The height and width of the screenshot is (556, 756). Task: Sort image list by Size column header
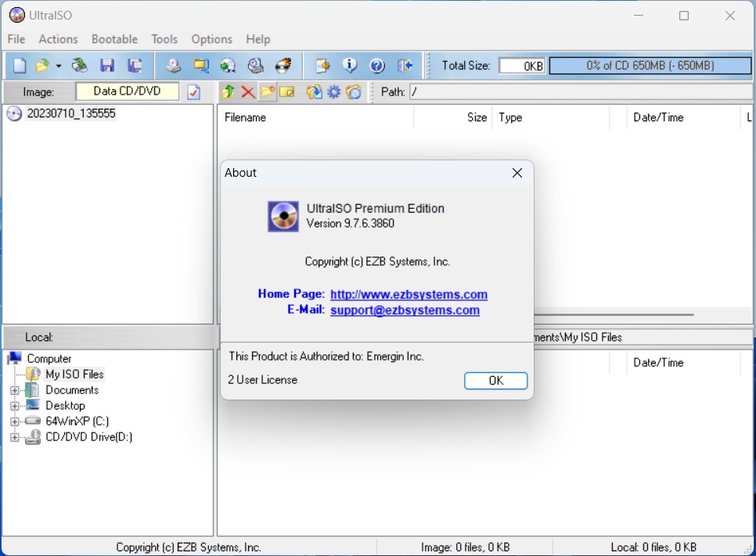pyautogui.click(x=453, y=117)
